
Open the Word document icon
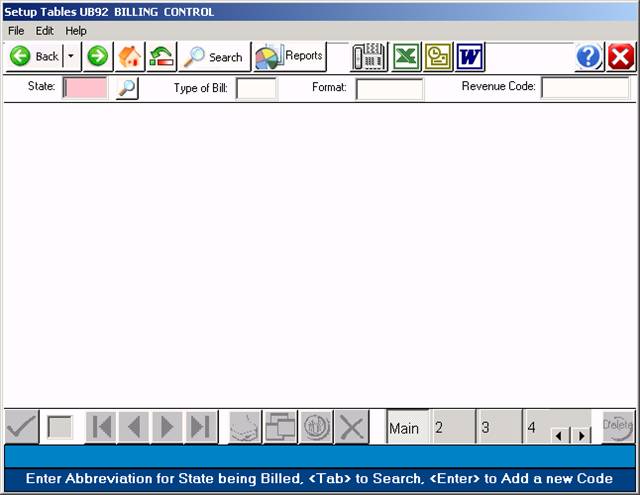470,57
